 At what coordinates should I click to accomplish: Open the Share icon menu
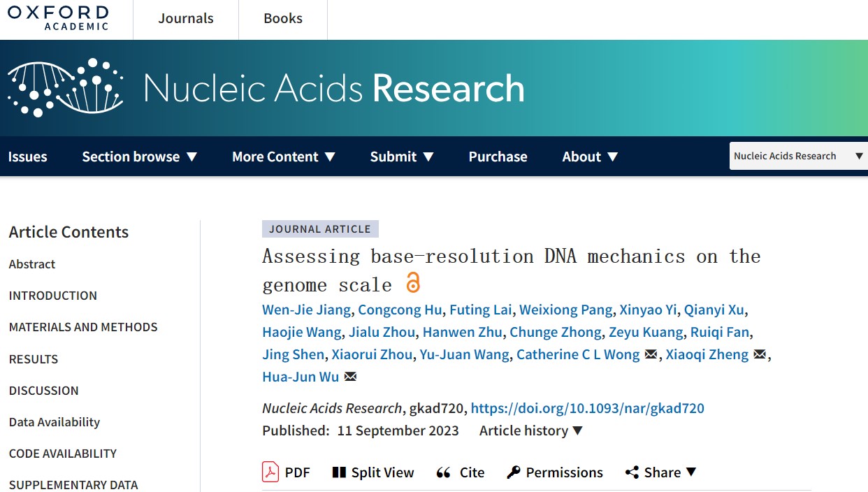tap(632, 472)
